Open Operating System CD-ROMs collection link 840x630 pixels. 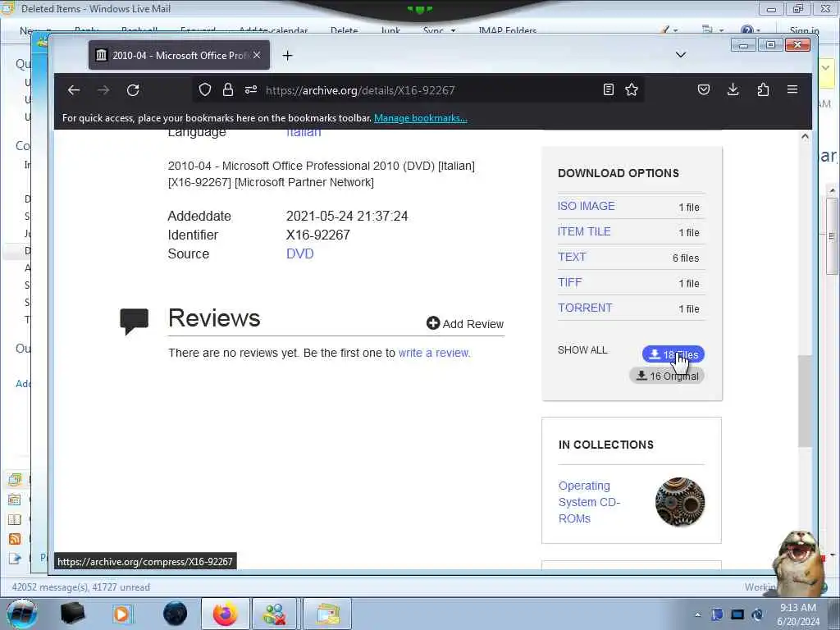click(x=589, y=502)
